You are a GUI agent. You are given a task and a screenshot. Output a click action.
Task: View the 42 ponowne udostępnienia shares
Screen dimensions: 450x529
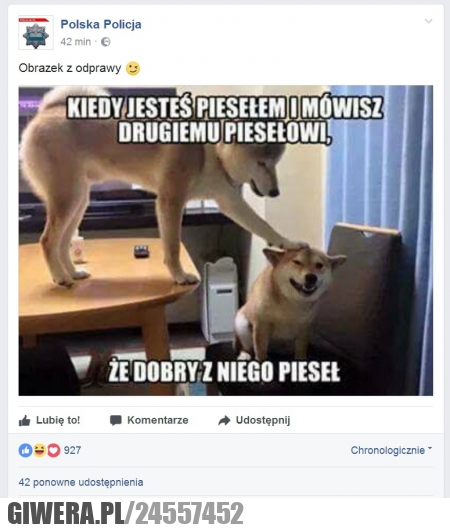[81, 482]
